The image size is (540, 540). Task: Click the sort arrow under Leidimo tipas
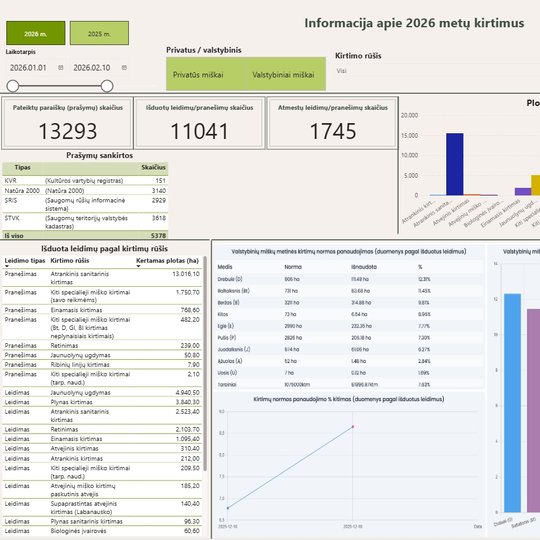7,266
